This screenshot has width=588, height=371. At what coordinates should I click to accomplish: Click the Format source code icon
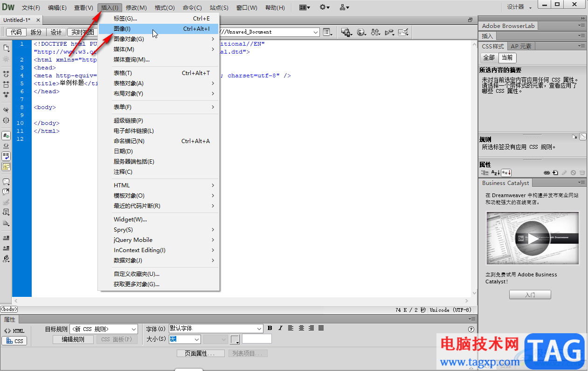[6, 258]
